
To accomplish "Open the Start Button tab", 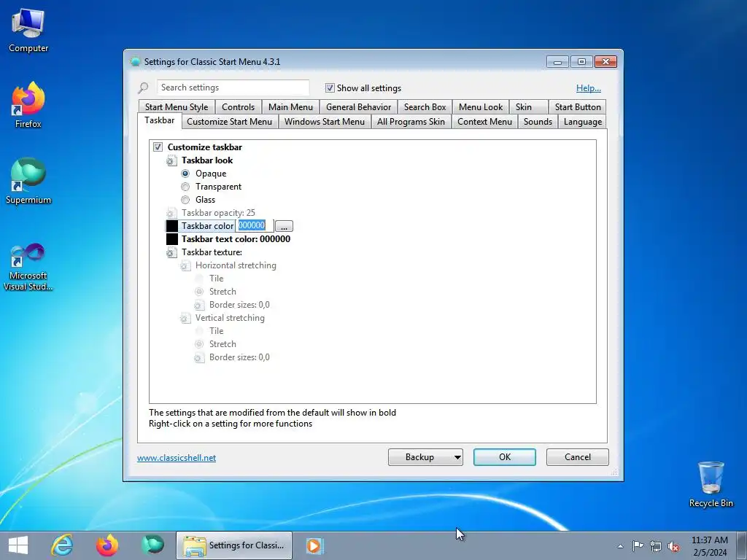I will [x=578, y=107].
